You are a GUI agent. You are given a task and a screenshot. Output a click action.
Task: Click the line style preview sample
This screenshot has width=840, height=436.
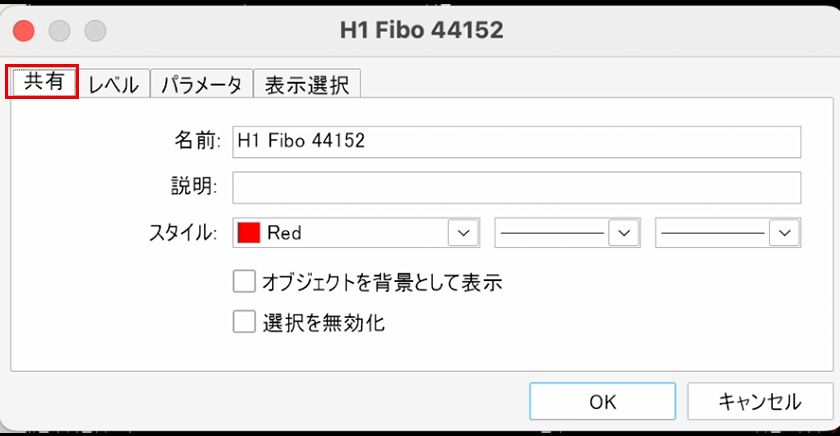pyautogui.click(x=553, y=233)
